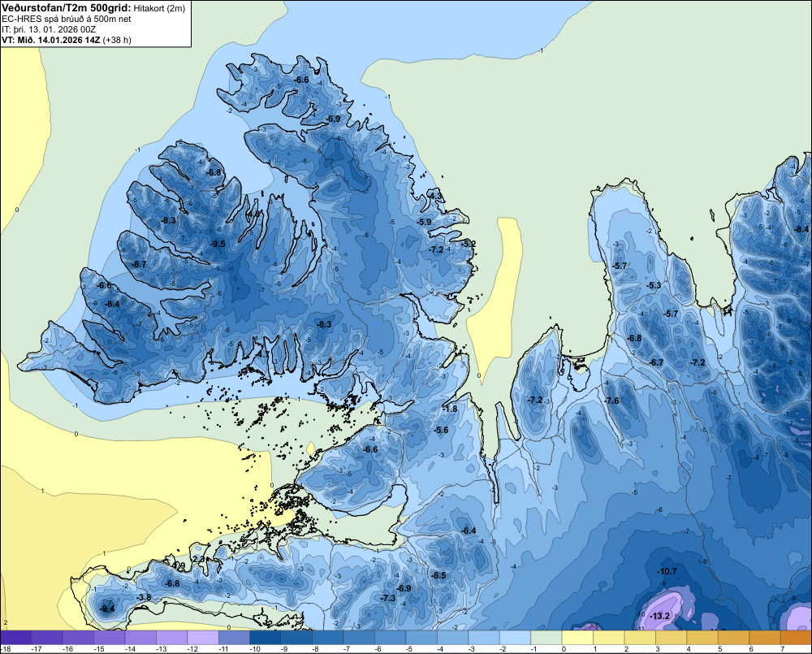Click the '-18' legend scale label
The width and height of the screenshot is (812, 654).
coord(6,649)
